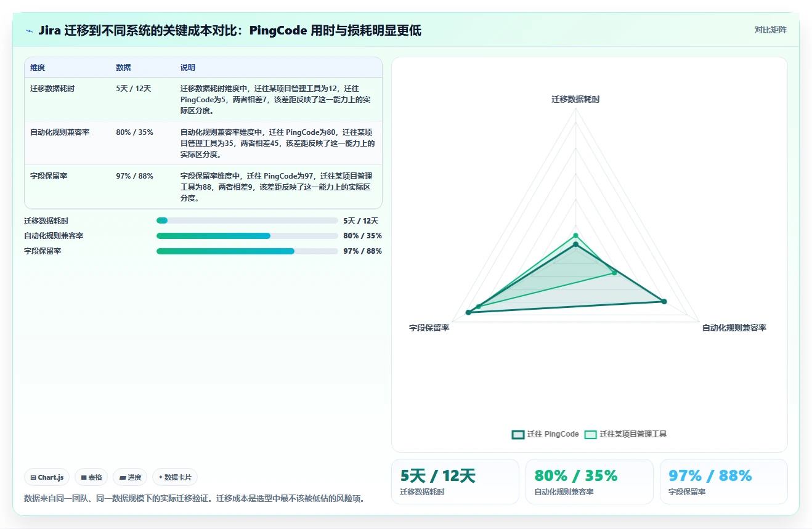Click PingCode data point on 字段保留率 axis
The image size is (812, 529).
tap(468, 313)
